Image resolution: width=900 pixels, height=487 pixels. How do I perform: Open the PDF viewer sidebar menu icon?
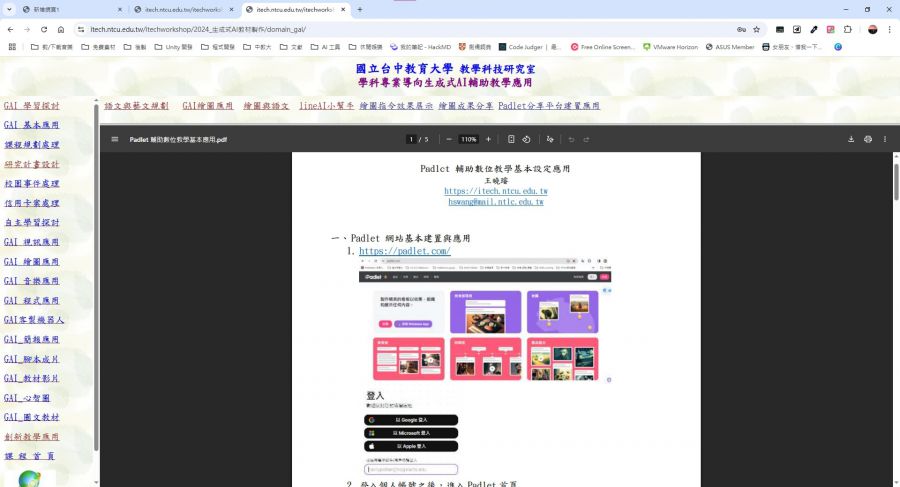pyautogui.click(x=115, y=139)
